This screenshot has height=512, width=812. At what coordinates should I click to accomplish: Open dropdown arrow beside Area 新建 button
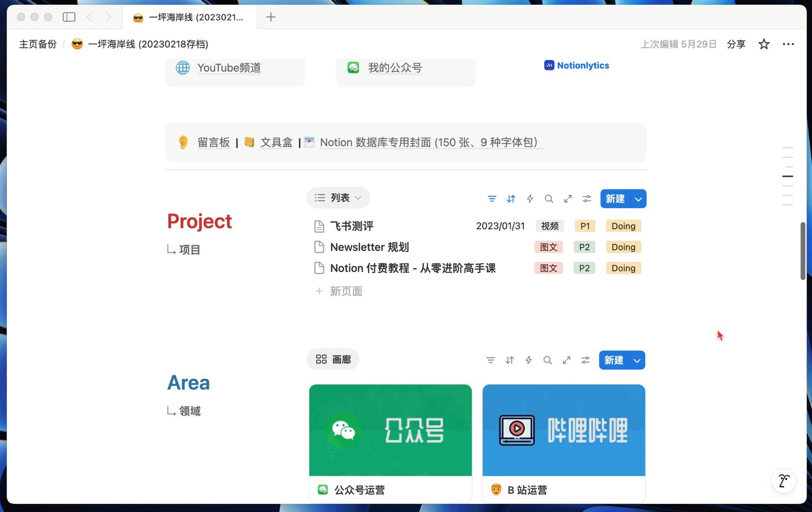(637, 361)
